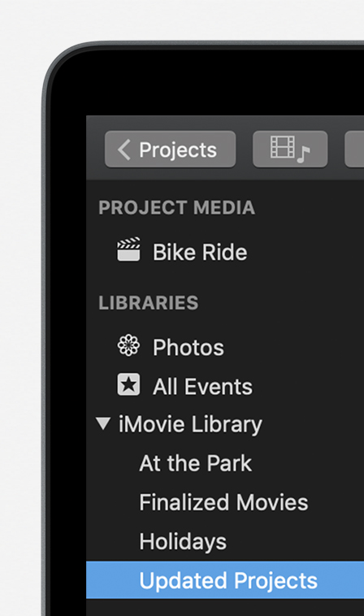Screen dimensions: 364x616
Task: Click the PROJECT MEDIA section header
Action: 176,207
